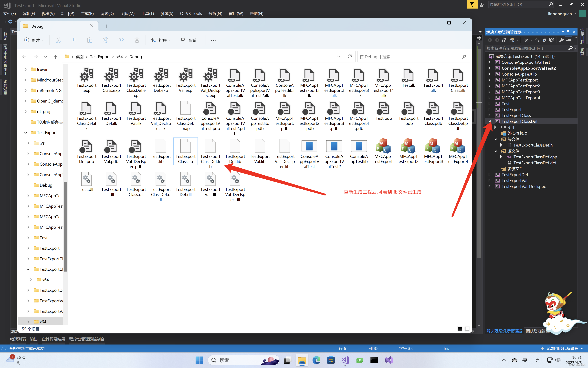Image resolution: width=588 pixels, height=368 pixels.
Task: Open the 查看 (View) dropdown
Action: pyautogui.click(x=190, y=40)
